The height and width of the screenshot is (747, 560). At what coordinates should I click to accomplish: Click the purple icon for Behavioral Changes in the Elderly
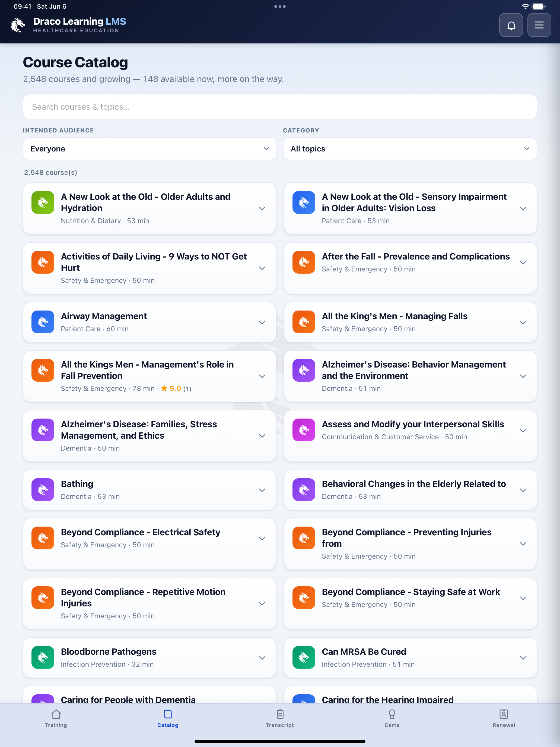304,490
